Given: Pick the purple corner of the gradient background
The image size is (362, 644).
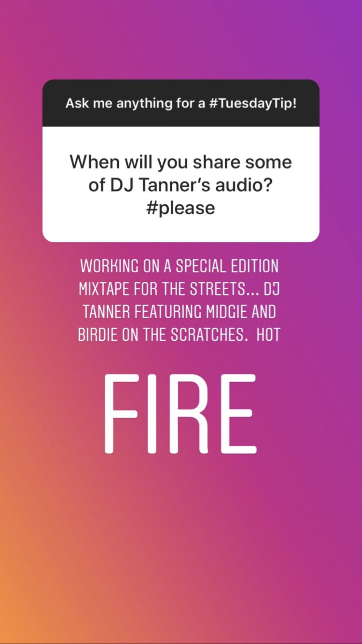Looking at the screenshot, I should [x=350, y=12].
